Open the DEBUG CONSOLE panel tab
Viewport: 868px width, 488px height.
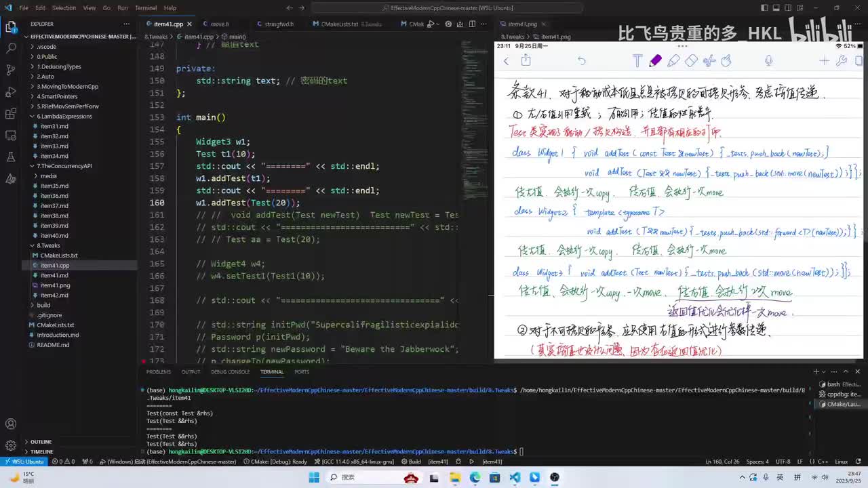pyautogui.click(x=230, y=371)
